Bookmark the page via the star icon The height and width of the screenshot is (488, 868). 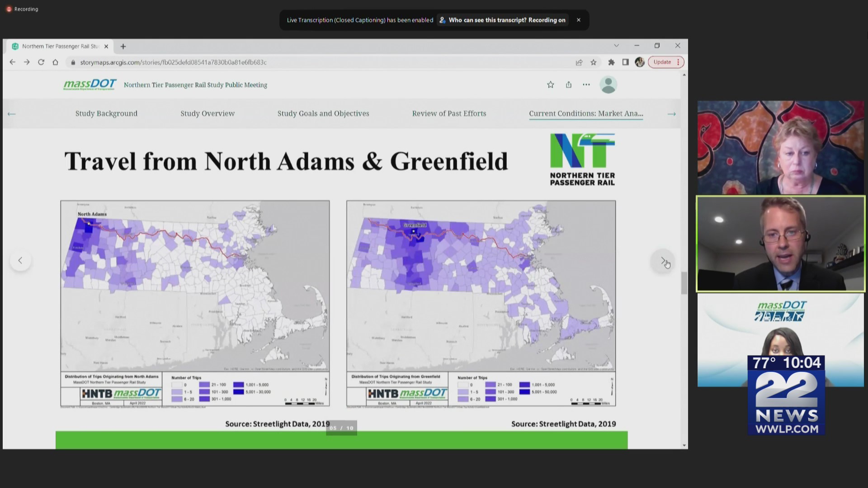[594, 62]
